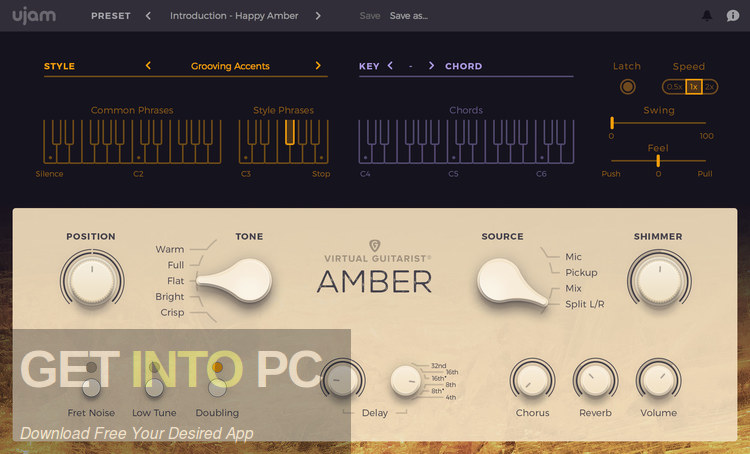Open the preset name Introduction - Happy Amber

point(234,16)
